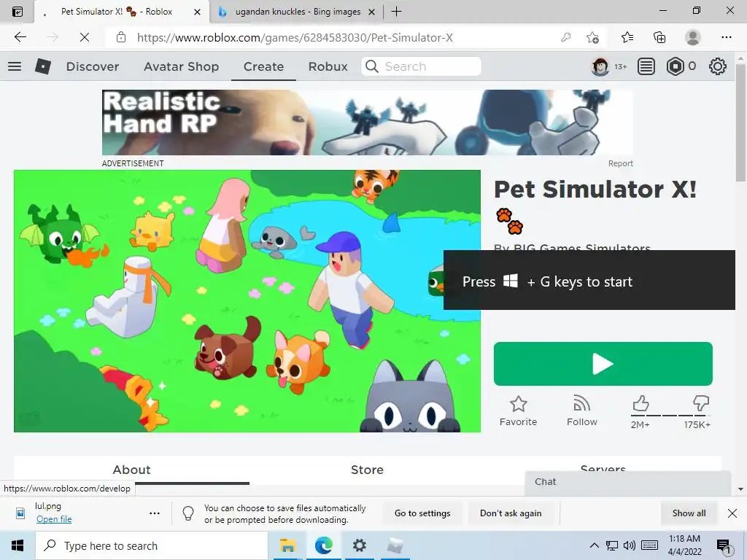Click the Windows Start button
The image size is (747, 560).
pos(18,545)
